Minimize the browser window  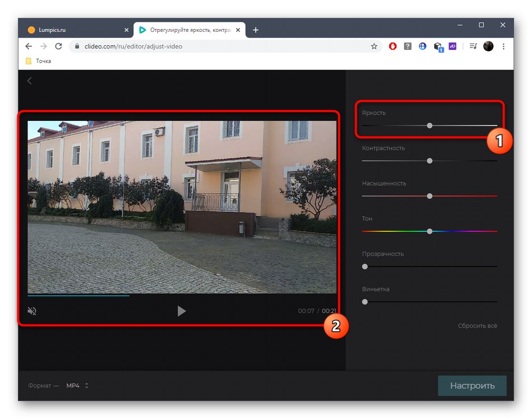pos(460,25)
